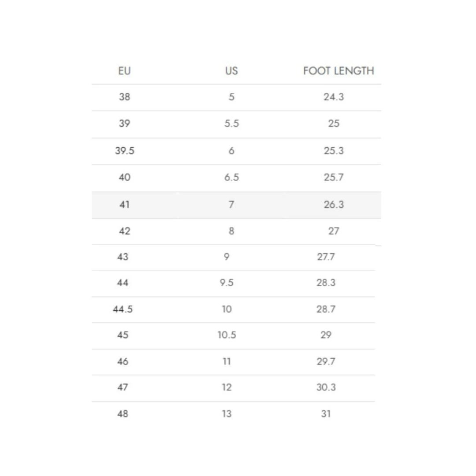Select foot length 26.3 value
The image size is (476, 476).
pyautogui.click(x=334, y=205)
